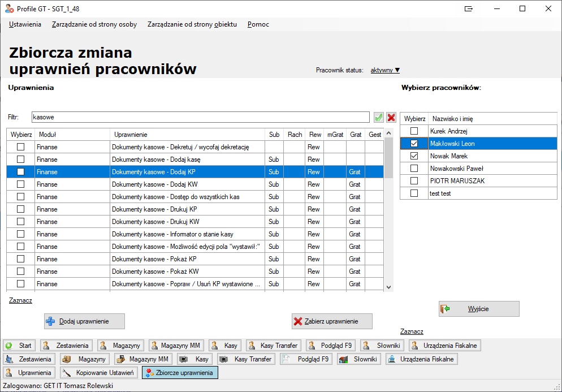Image resolution: width=562 pixels, height=392 pixels.
Task: Select the 'Dokumenty kasowe - Drukuj KP' cell
Action: click(188, 209)
